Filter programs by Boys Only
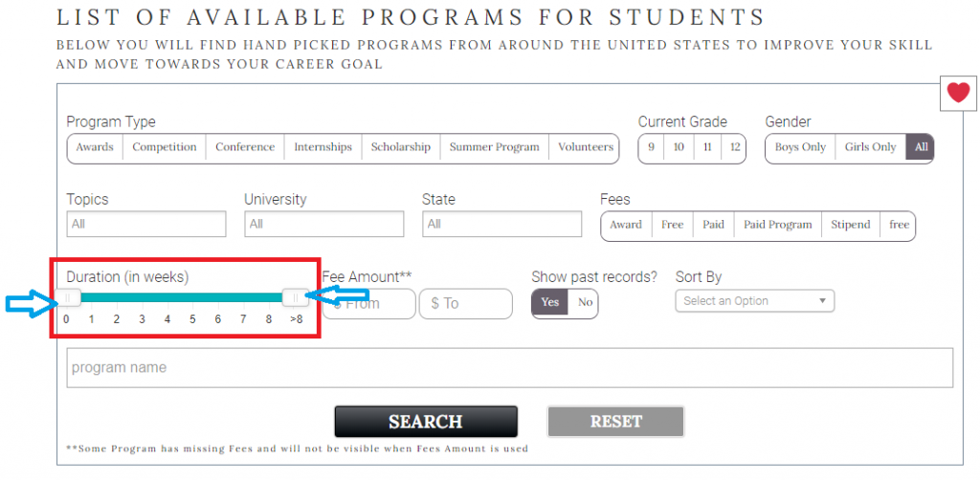This screenshot has width=980, height=480. pos(800,147)
